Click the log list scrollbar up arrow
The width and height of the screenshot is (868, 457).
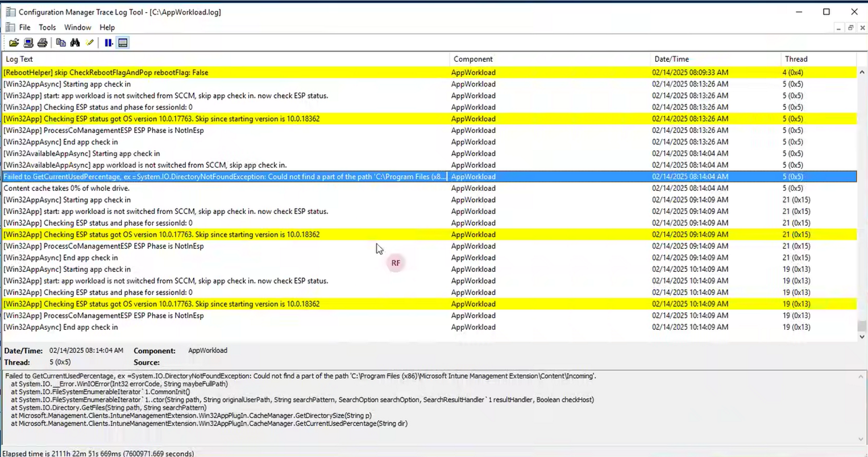pos(862,72)
